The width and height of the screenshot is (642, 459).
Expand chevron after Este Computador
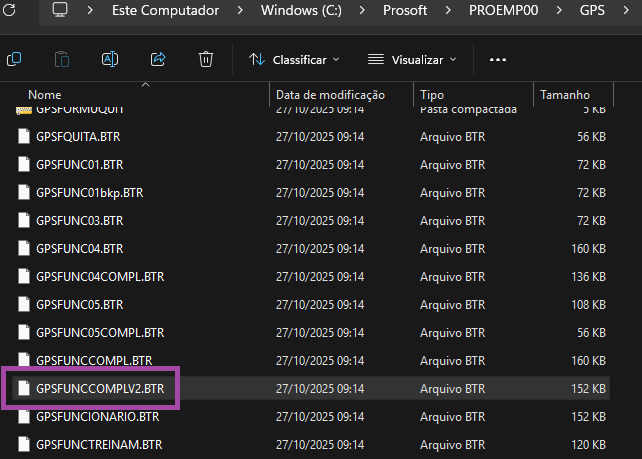click(240, 10)
